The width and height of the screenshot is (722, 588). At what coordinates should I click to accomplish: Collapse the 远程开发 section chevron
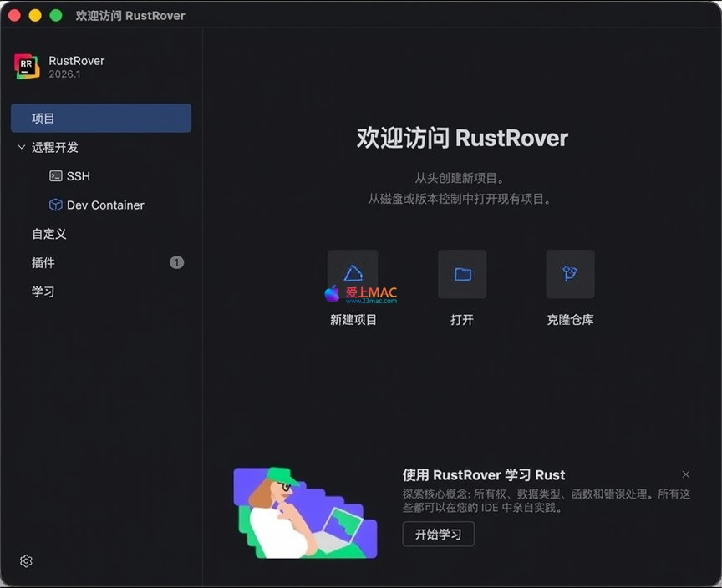pyautogui.click(x=22, y=147)
